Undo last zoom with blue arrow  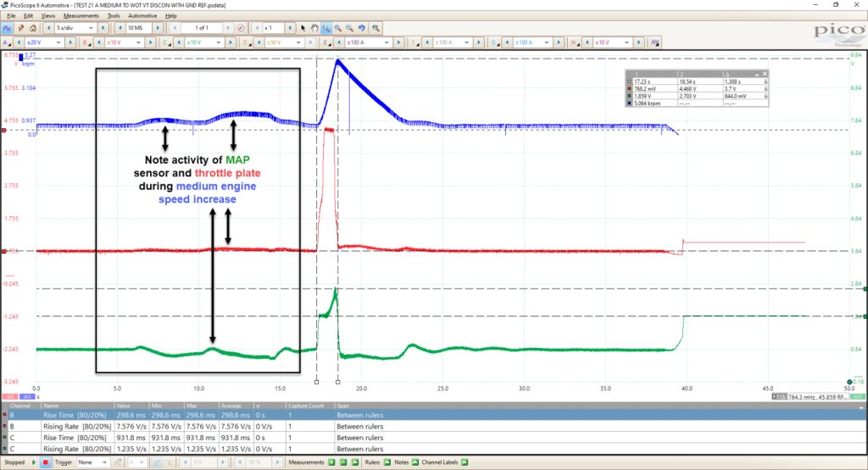(x=361, y=28)
